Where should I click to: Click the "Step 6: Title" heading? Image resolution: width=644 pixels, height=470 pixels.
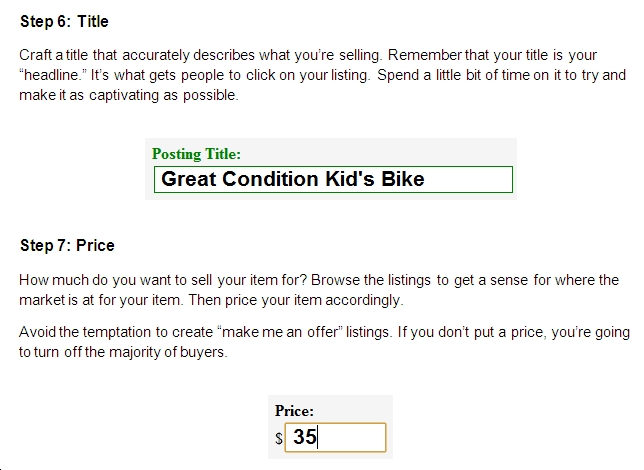[64, 22]
